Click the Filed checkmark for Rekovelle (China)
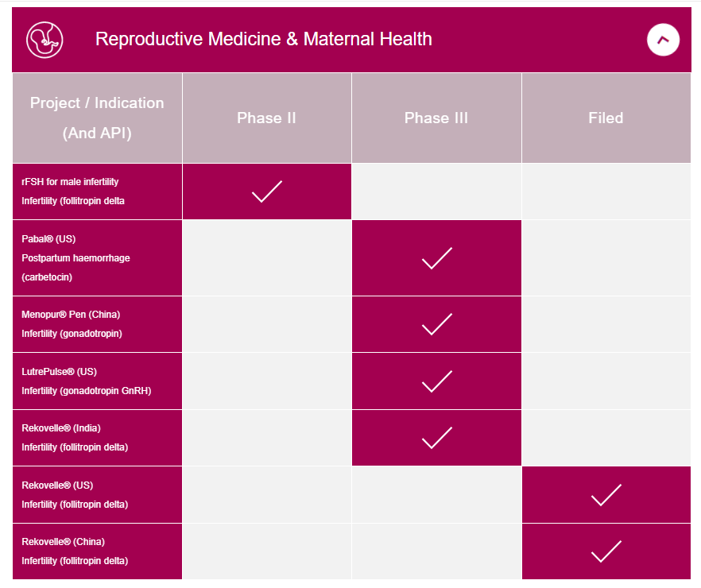Image resolution: width=701 pixels, height=588 pixels. tap(606, 551)
